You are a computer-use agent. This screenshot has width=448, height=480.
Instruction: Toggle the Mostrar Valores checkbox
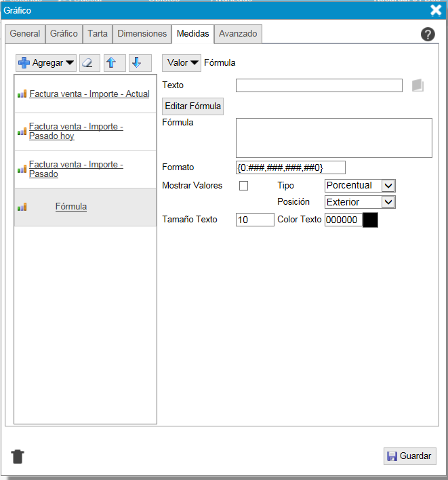click(x=243, y=186)
